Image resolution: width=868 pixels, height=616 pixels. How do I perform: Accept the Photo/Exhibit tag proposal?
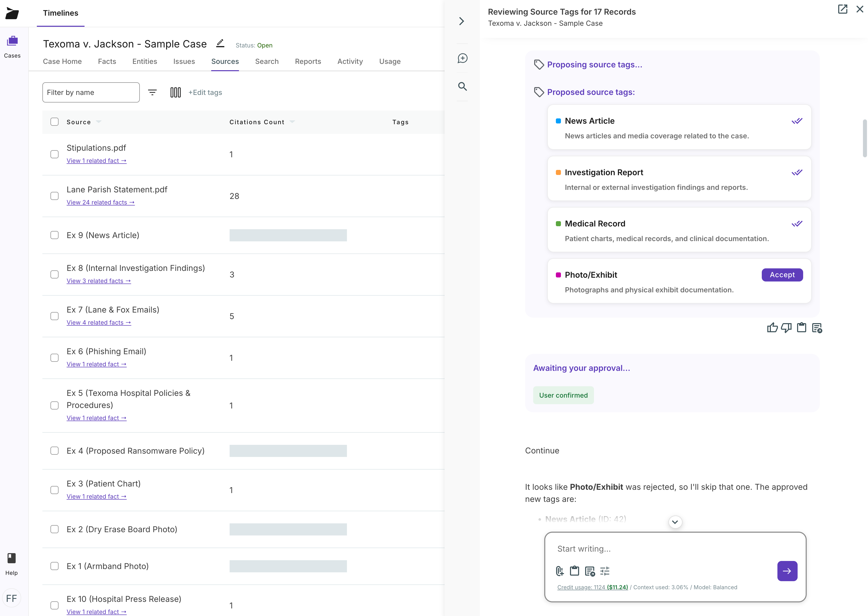pos(782,275)
